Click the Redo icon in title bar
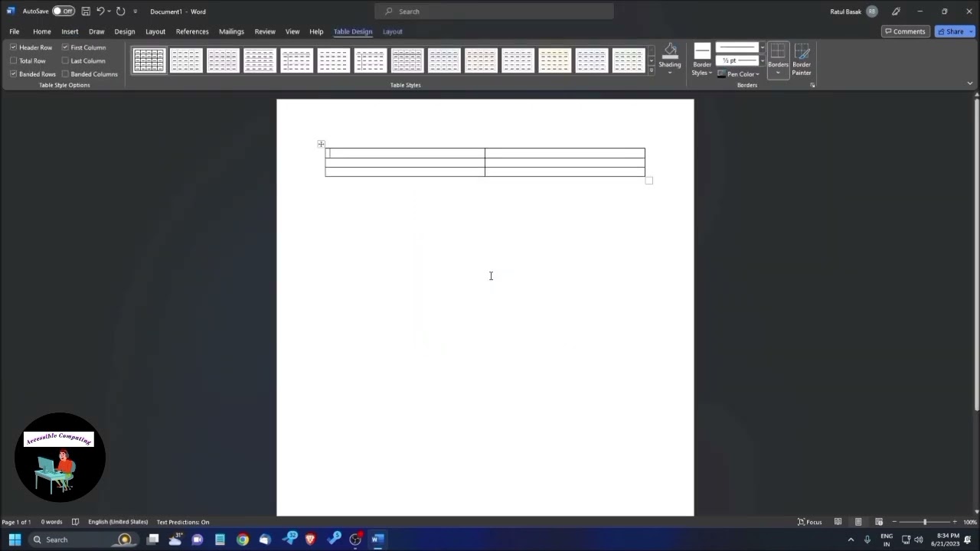The image size is (980, 551). [120, 11]
